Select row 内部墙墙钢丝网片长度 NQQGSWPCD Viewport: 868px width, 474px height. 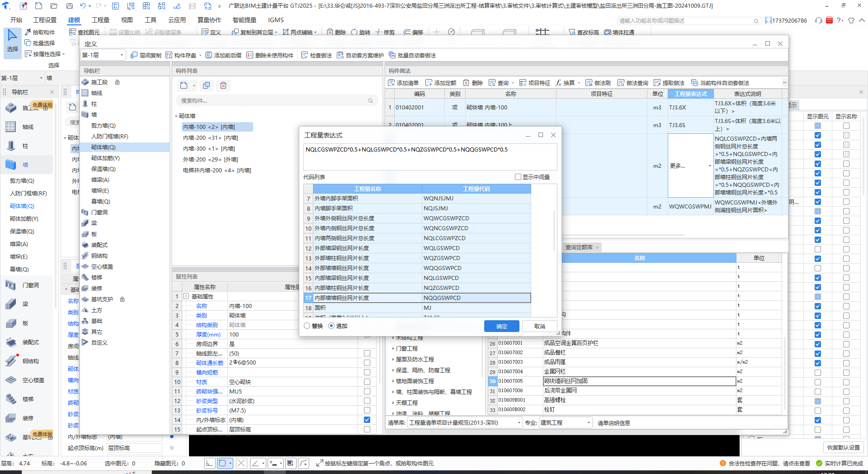pos(417,298)
